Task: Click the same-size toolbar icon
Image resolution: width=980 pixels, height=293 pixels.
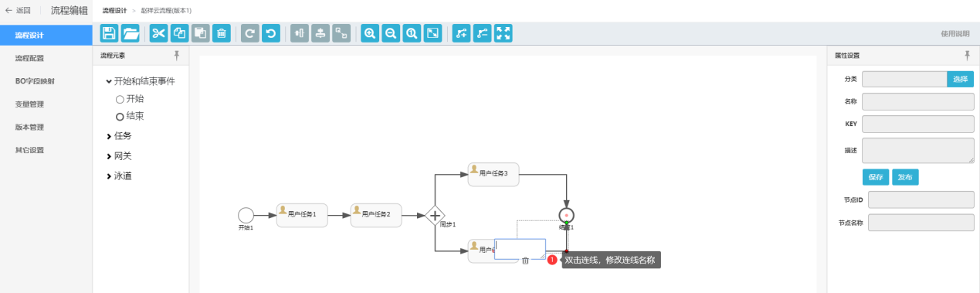Action: 341,33
